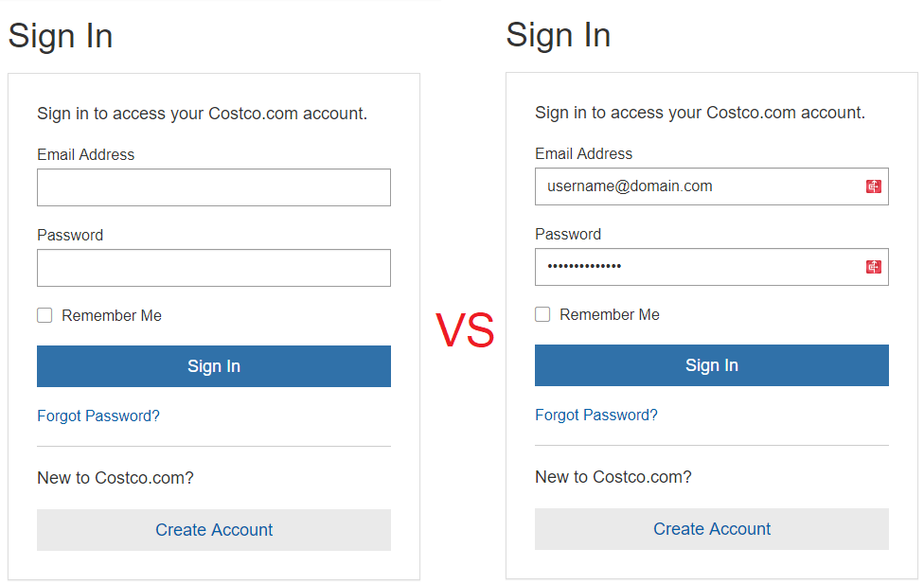Click Email Address label above username@domain.com

[584, 153]
